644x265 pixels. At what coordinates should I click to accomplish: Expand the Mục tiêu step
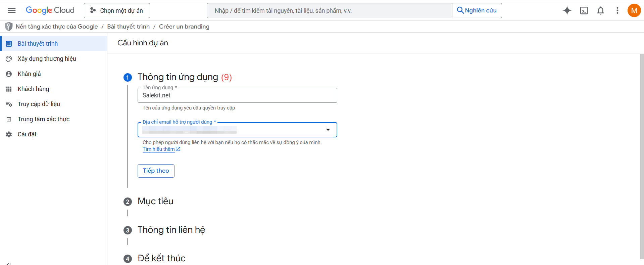click(155, 201)
